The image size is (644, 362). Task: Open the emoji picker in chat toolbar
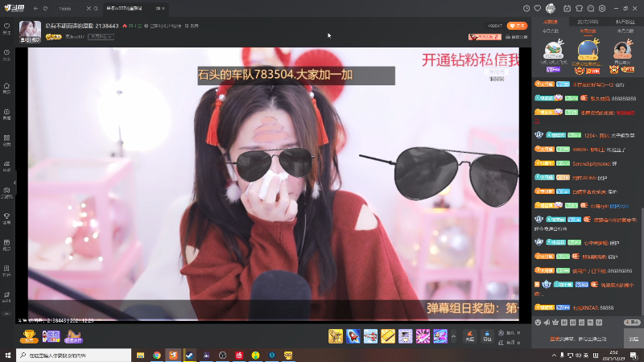tap(538, 323)
